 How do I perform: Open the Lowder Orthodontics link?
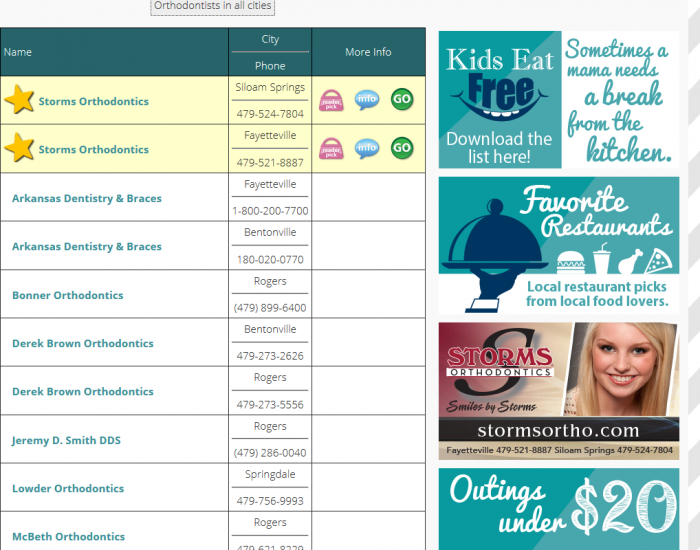coord(68,488)
